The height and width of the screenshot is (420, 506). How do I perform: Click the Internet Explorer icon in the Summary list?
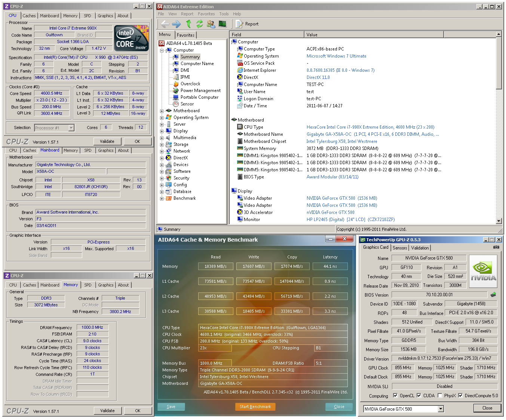[x=240, y=70]
